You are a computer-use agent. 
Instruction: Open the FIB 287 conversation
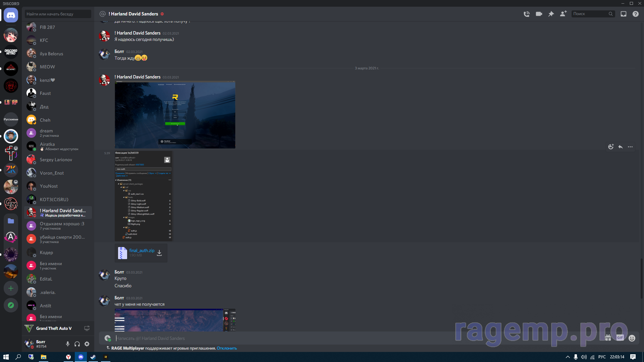(58, 27)
